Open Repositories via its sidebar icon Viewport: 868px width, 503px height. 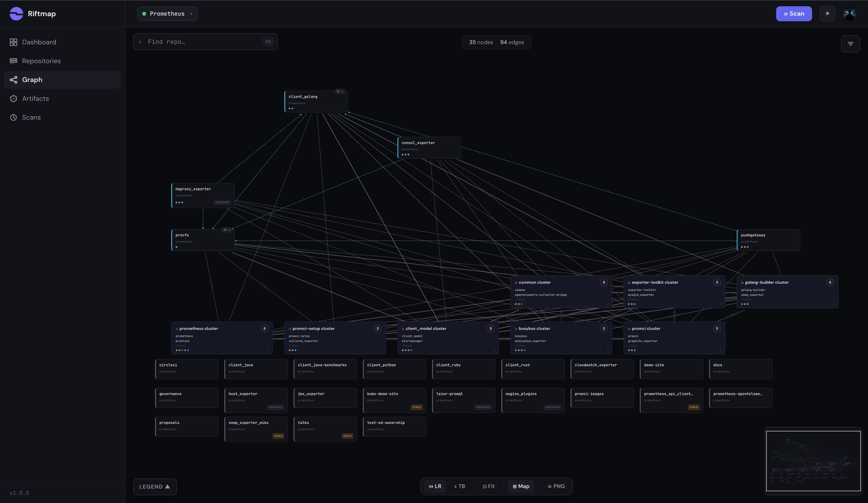14,61
